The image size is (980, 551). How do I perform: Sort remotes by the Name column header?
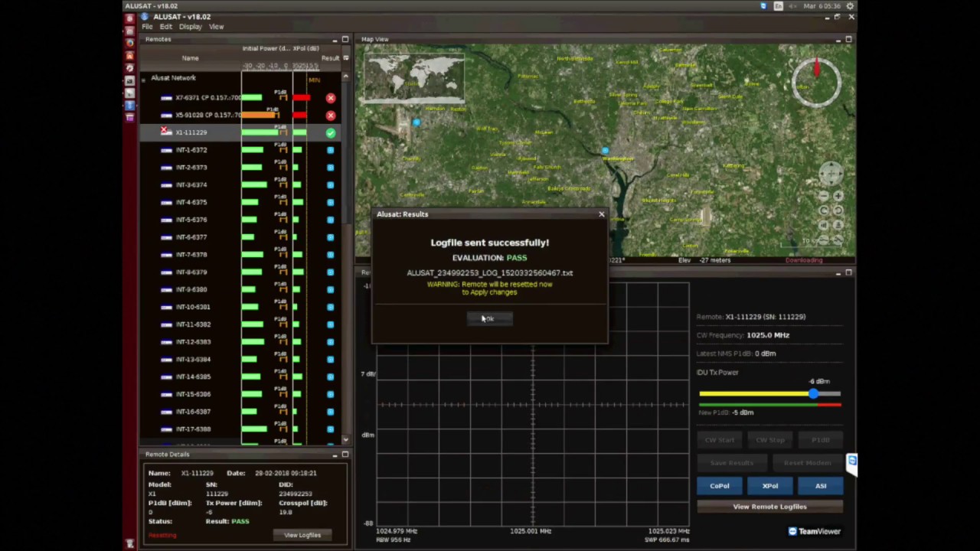pyautogui.click(x=190, y=58)
